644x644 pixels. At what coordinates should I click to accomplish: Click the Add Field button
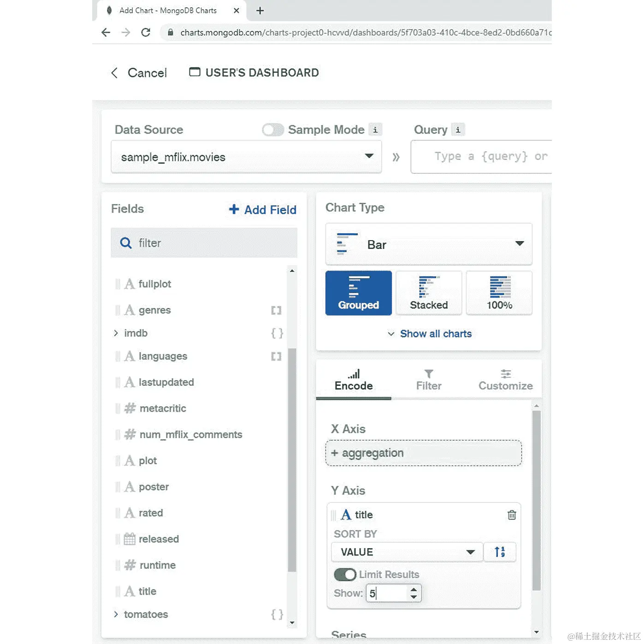pyautogui.click(x=263, y=210)
